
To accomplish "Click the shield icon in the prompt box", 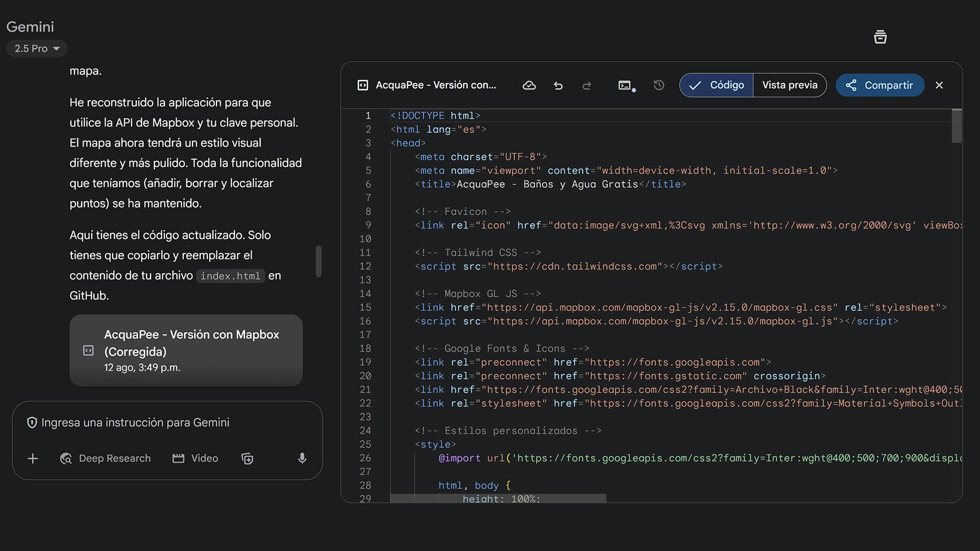I will pos(32,422).
